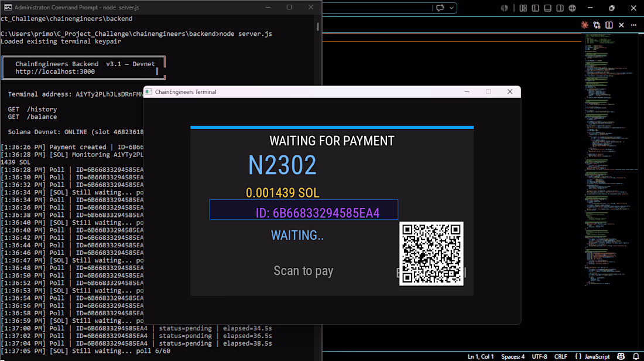Open changes via the compare icon in editor toolbar

pyautogui.click(x=597, y=25)
